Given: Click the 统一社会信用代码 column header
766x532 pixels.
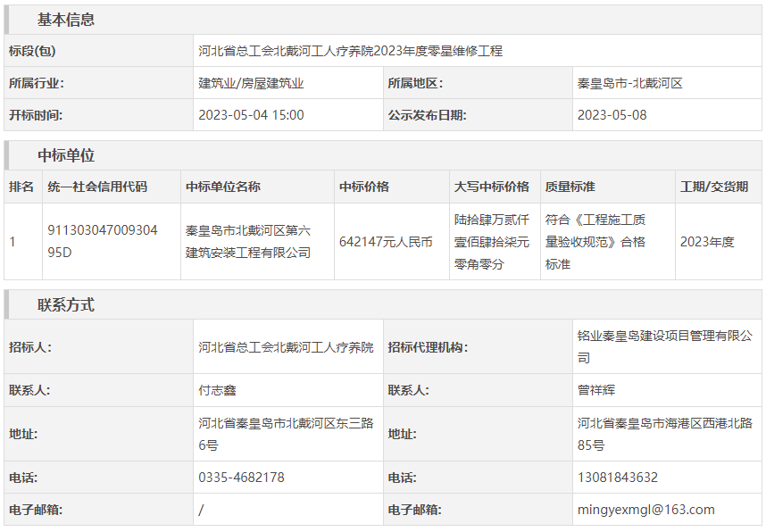Looking at the screenshot, I should click(x=97, y=187).
